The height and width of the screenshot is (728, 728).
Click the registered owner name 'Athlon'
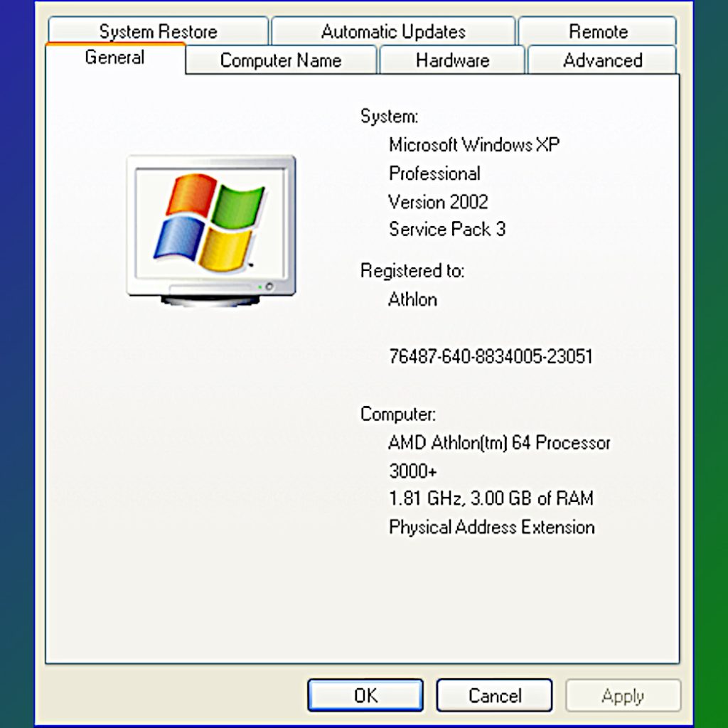point(413,299)
